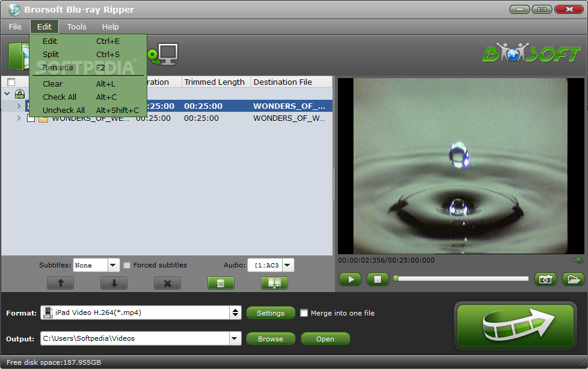
Task: Open the File menu
Action: [x=15, y=27]
